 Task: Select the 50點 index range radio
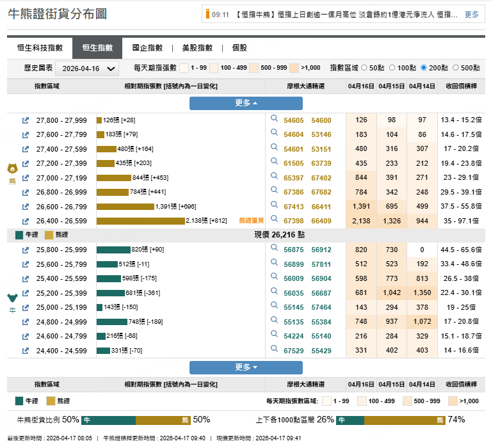click(x=365, y=68)
